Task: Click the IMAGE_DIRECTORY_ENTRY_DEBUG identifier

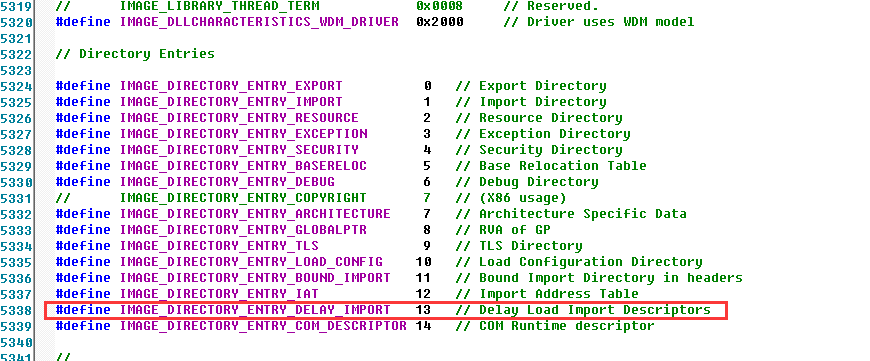Action: [x=227, y=182]
